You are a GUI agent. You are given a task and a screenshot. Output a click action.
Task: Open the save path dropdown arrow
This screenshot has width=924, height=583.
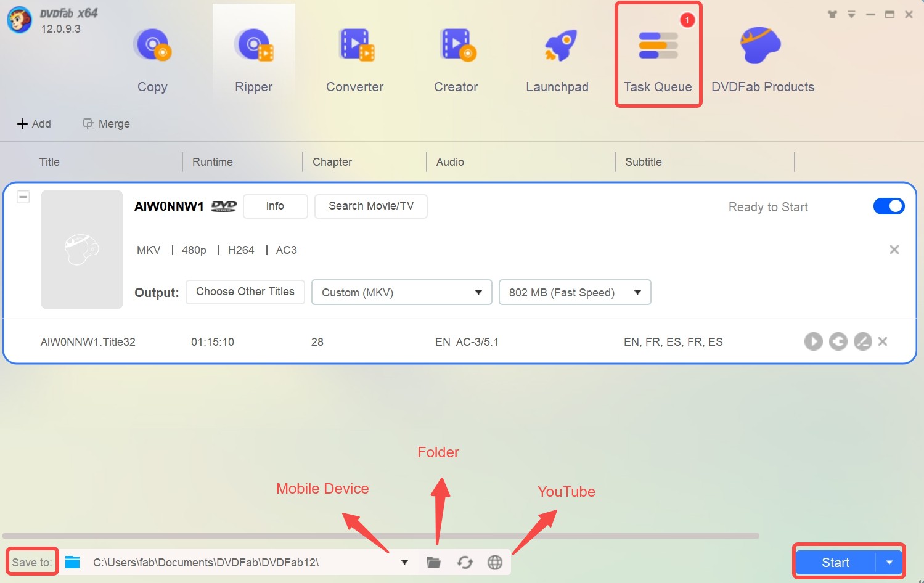tap(405, 562)
